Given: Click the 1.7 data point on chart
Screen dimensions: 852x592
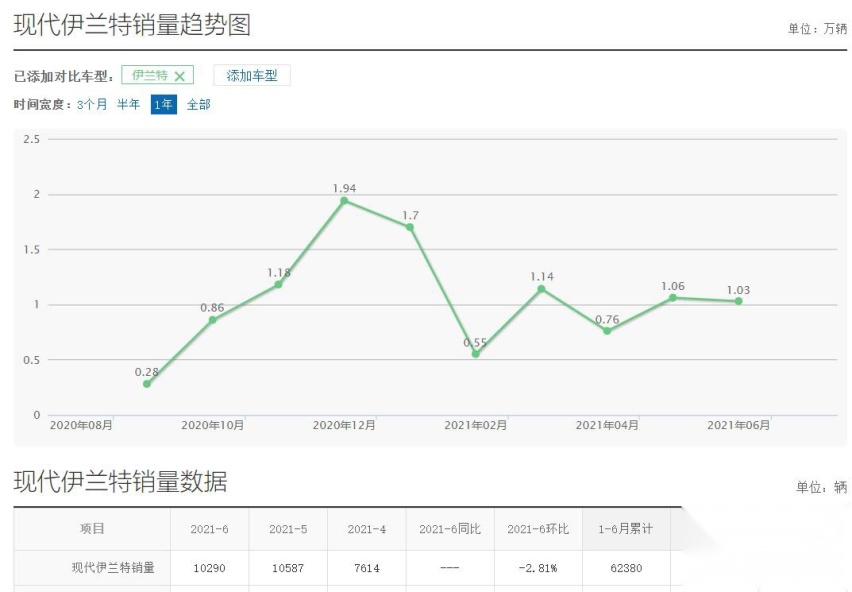Looking at the screenshot, I should 410,227.
